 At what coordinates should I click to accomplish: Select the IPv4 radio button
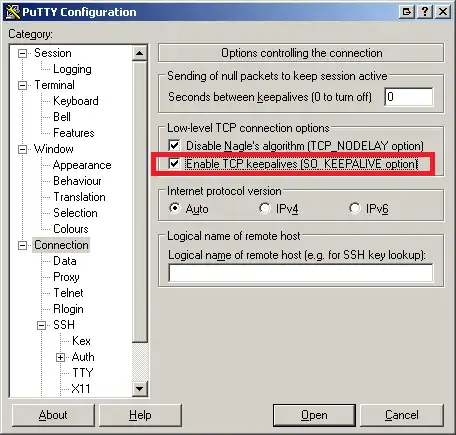tap(264, 208)
